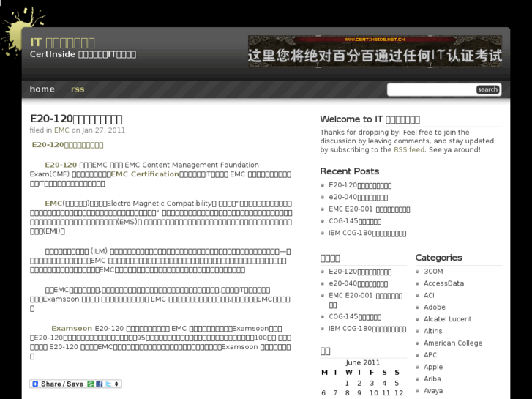This screenshot has width=532, height=399.
Task: Select the Ariba category
Action: (432, 379)
